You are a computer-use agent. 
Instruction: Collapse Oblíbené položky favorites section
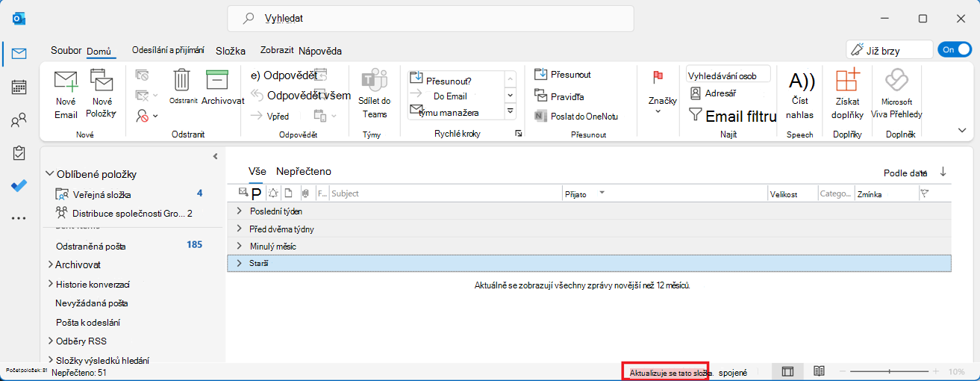50,174
